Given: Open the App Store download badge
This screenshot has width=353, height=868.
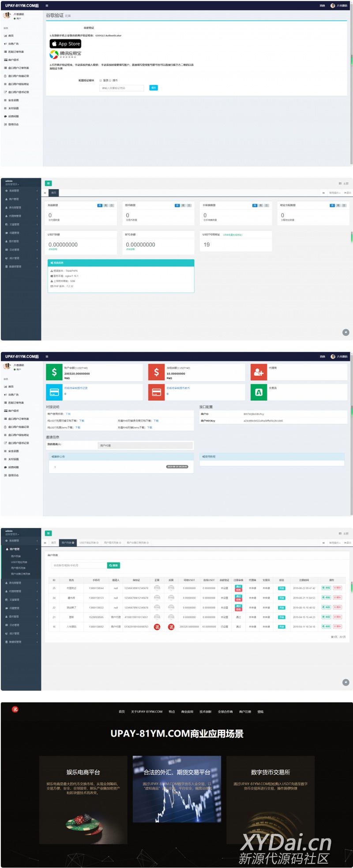Looking at the screenshot, I should [x=65, y=44].
